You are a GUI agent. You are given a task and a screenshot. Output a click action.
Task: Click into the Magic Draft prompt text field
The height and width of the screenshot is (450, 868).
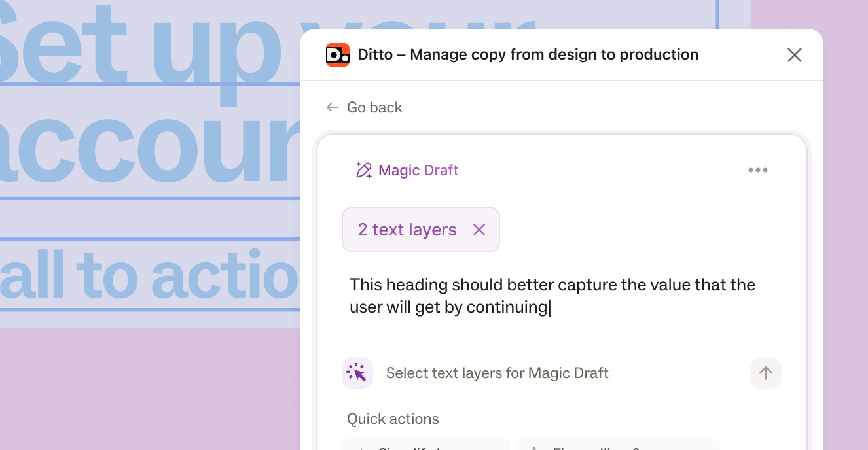tap(553, 296)
